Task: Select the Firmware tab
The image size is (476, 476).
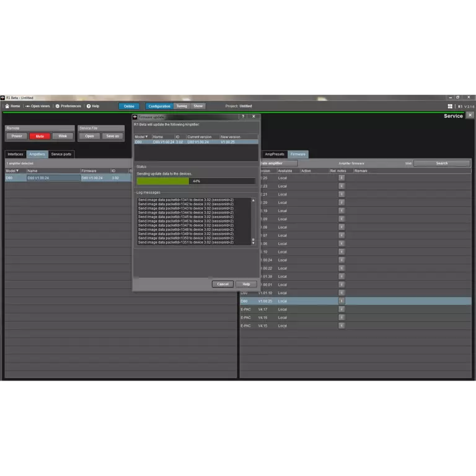Action: [x=297, y=154]
